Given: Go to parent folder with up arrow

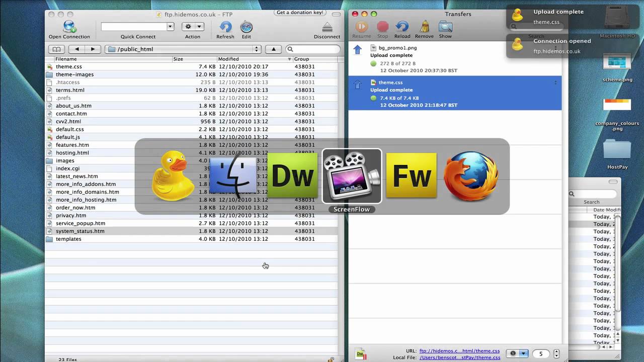Looking at the screenshot, I should [x=273, y=49].
